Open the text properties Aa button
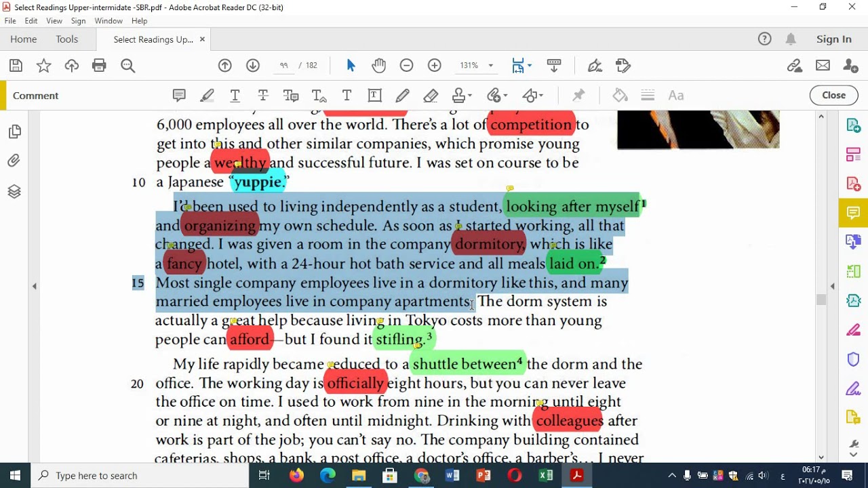The image size is (868, 488). (x=676, y=96)
